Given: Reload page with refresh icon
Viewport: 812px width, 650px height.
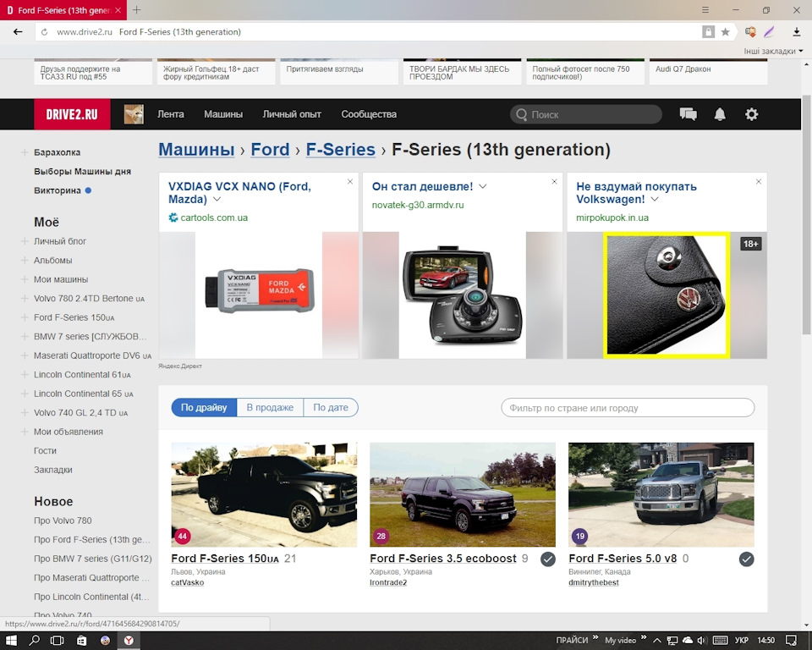Looking at the screenshot, I should 45,32.
